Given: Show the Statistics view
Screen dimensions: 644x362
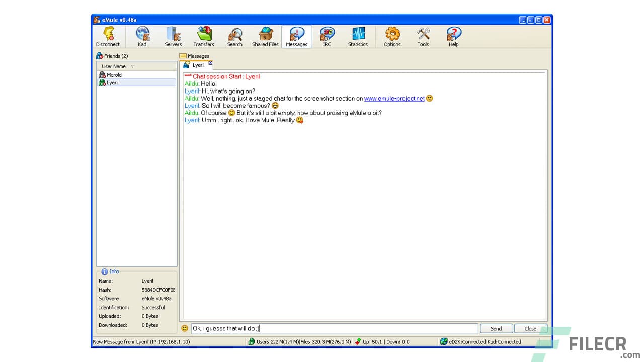Looking at the screenshot, I should (x=358, y=35).
